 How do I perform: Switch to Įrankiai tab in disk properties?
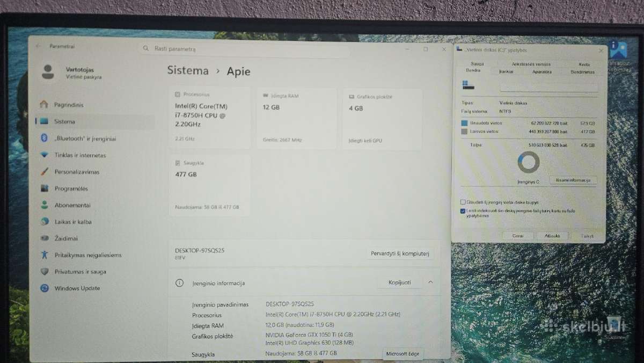point(506,71)
